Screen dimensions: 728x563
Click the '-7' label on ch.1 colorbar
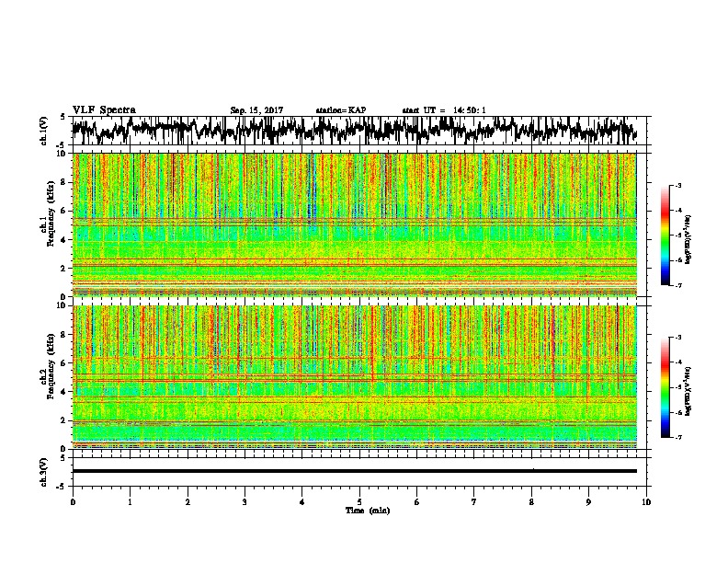[677, 285]
